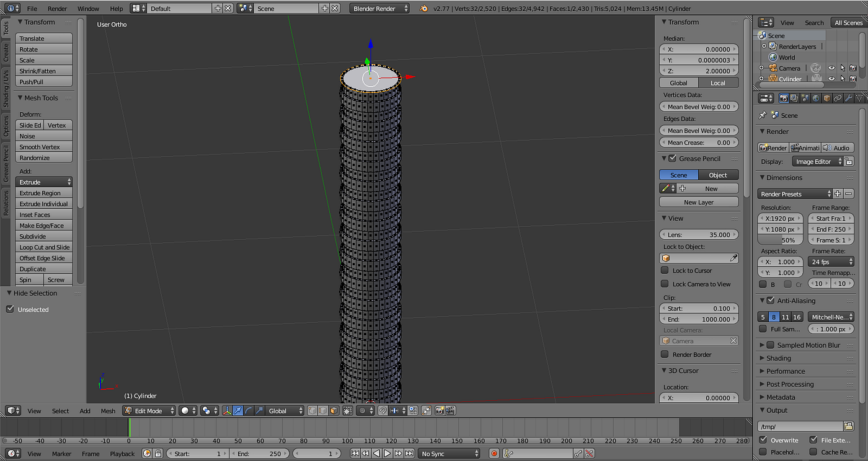Toggle Camera renderability icon in outliner
The image size is (868, 461).
[x=853, y=68]
